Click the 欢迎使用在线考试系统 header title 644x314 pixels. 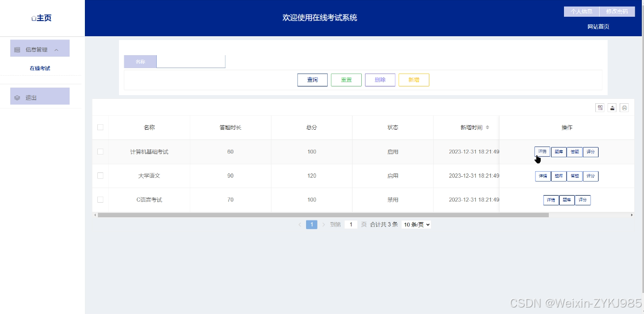pyautogui.click(x=320, y=18)
